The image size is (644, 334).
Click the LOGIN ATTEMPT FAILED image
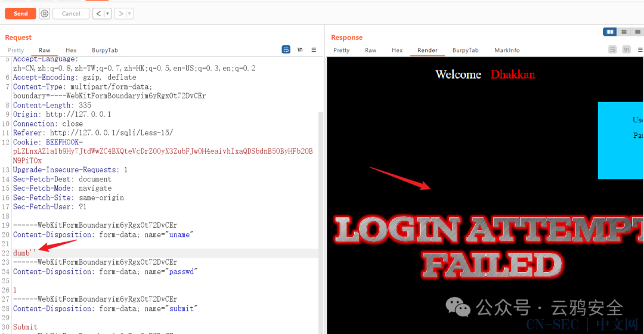(489, 246)
